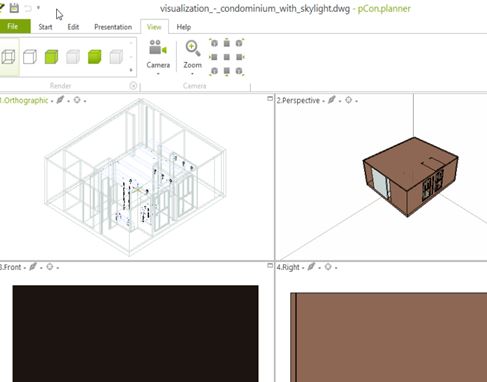Maximize the Orthographic viewport with corner toggle
The image size is (487, 382).
(x=270, y=99)
